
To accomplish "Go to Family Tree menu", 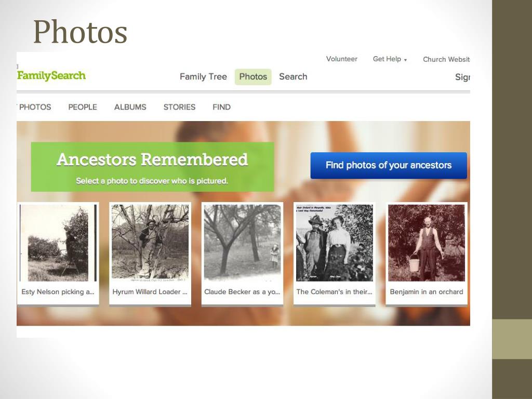I will pyautogui.click(x=203, y=77).
